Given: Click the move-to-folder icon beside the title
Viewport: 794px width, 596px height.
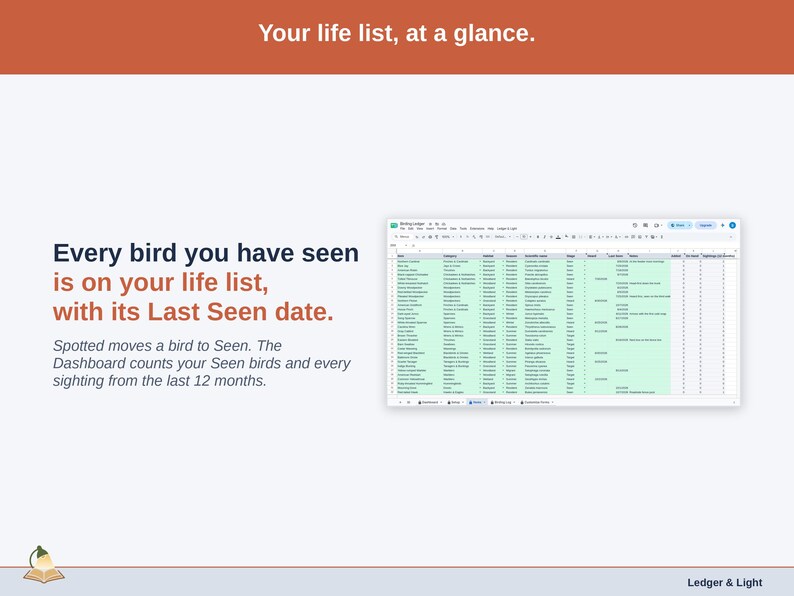Looking at the screenshot, I should click(437, 224).
